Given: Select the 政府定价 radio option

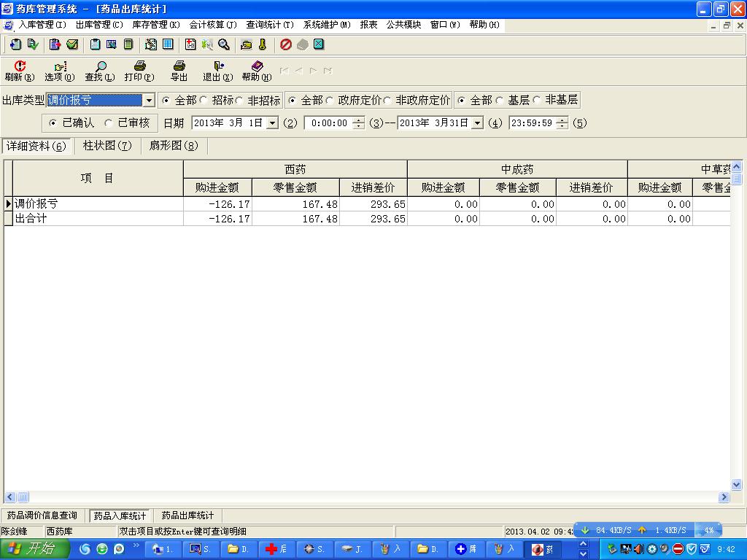Looking at the screenshot, I should pos(330,101).
